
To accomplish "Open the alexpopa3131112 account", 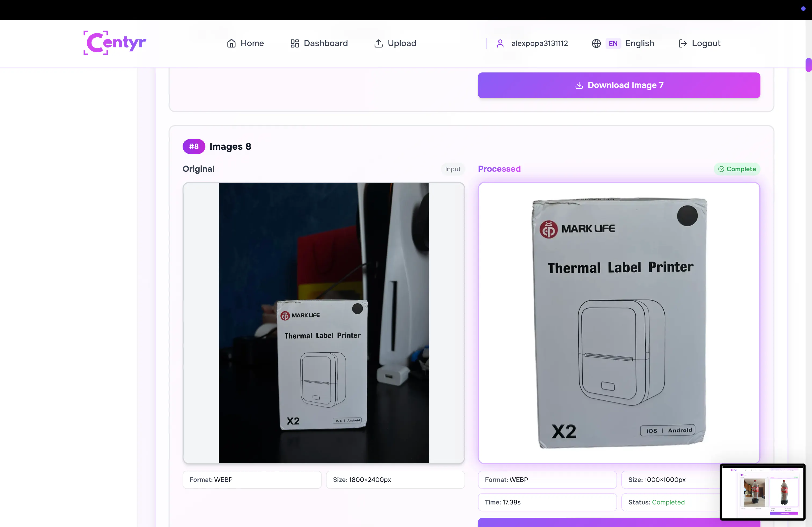I will point(532,43).
